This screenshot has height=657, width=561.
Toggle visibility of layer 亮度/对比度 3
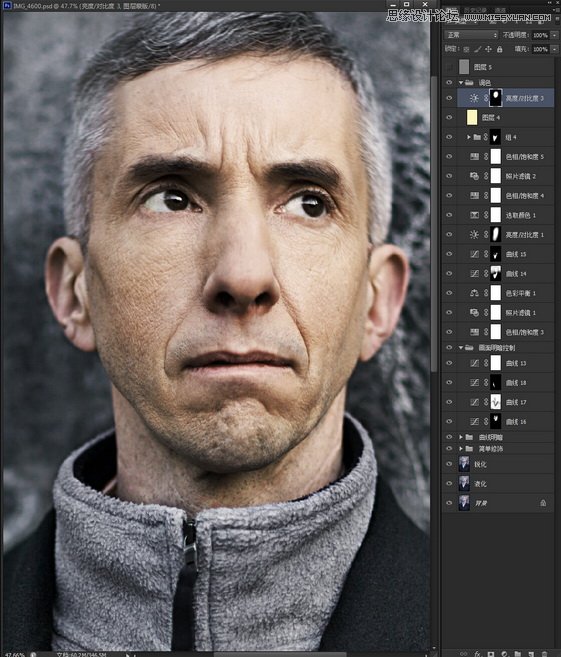[449, 98]
